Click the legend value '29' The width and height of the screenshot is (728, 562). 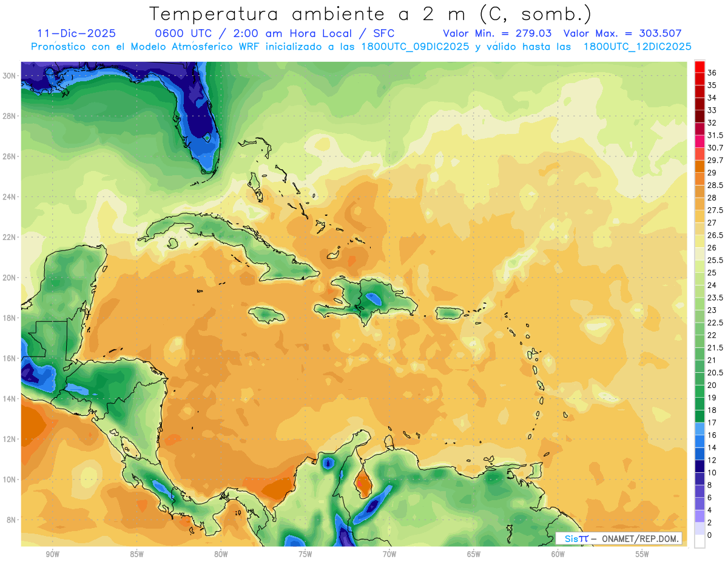[712, 173]
